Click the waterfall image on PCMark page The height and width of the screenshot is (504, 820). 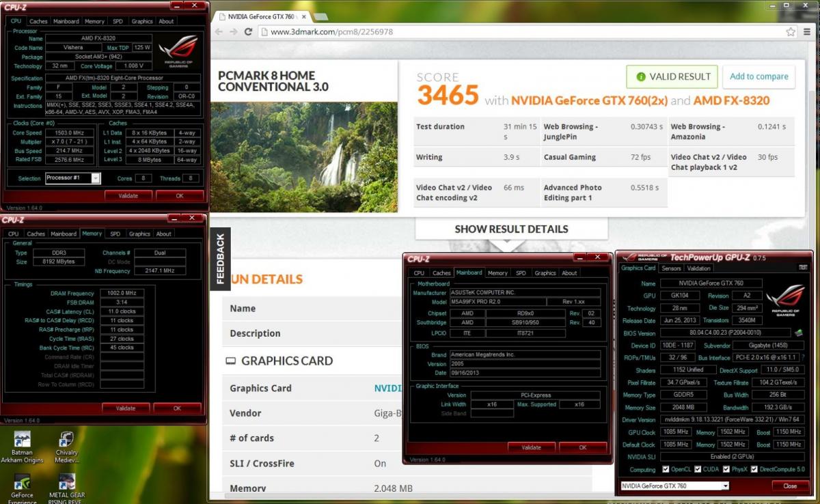point(304,156)
